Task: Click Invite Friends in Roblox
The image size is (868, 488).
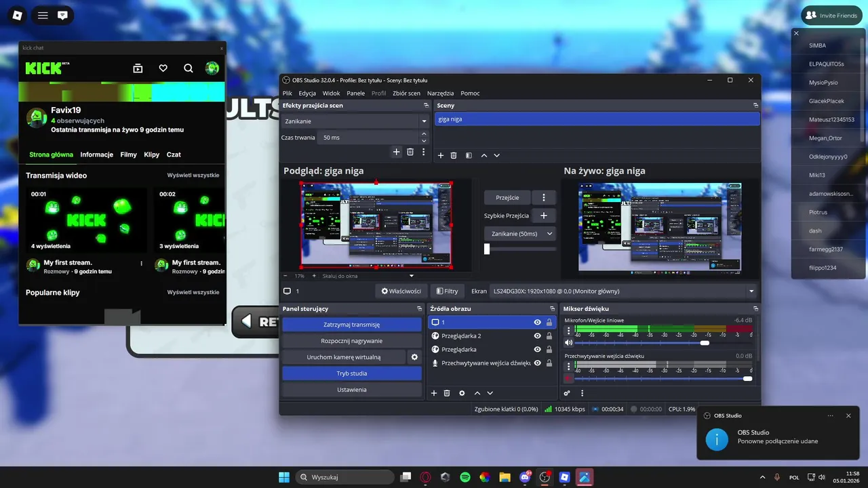Action: click(x=831, y=15)
